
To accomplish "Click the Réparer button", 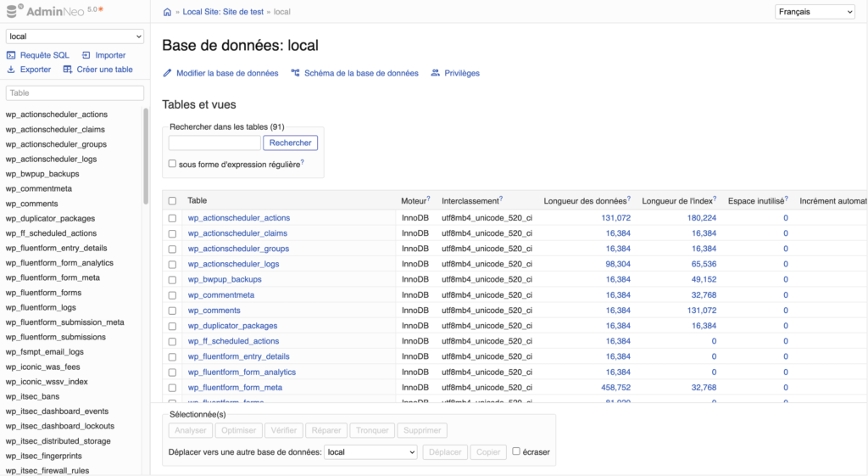I will (326, 430).
